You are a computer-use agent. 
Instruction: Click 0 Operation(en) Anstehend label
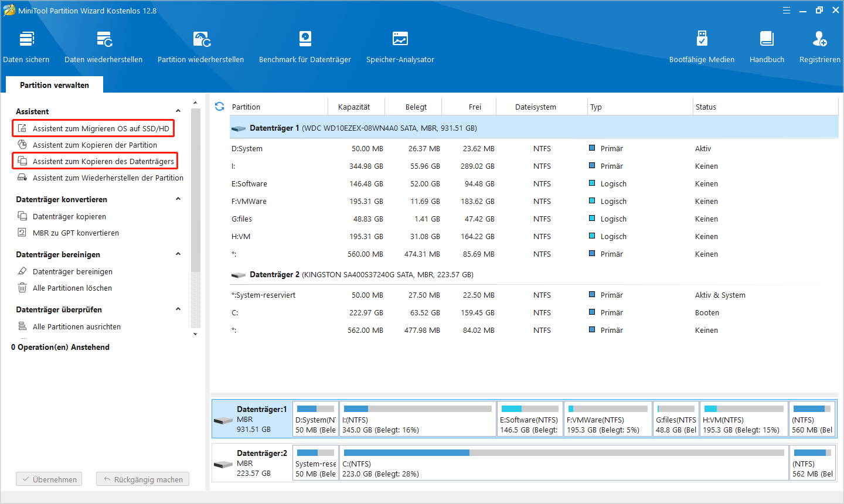pos(60,347)
